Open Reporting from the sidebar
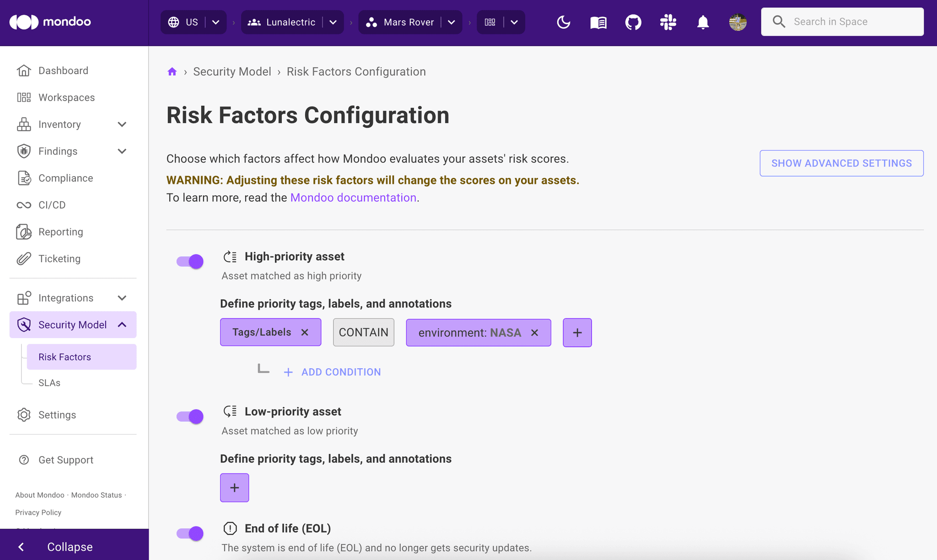937x560 pixels. point(60,232)
